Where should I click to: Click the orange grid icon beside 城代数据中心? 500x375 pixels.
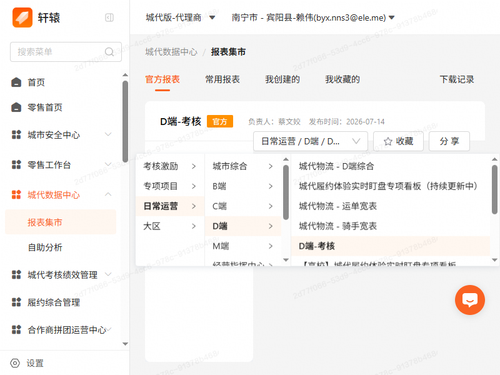click(x=16, y=195)
